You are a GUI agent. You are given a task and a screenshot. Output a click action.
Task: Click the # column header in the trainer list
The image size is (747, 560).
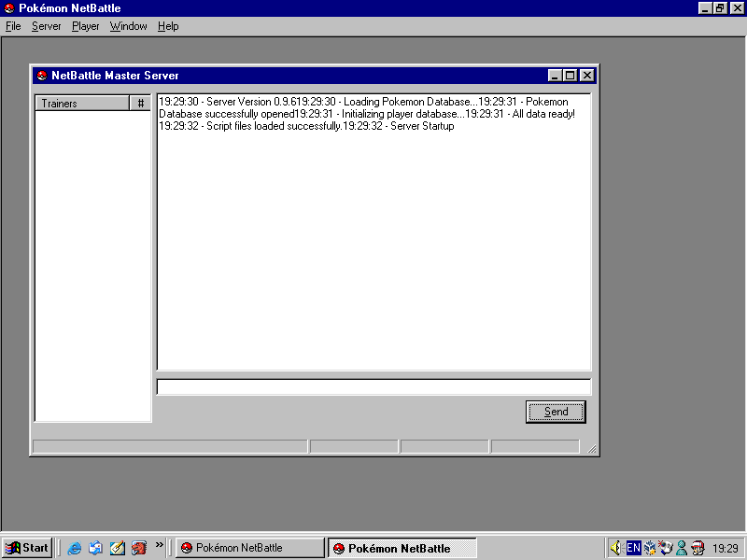[x=141, y=104]
